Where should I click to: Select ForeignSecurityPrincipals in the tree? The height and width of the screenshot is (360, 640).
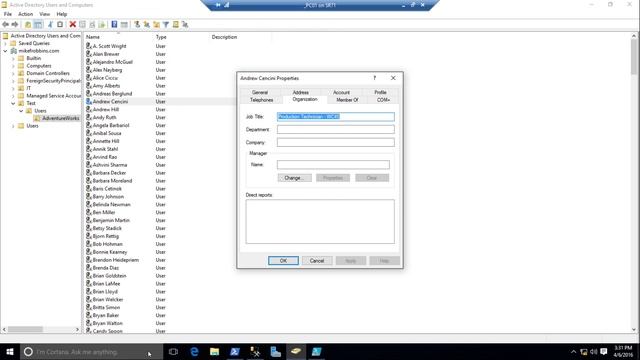click(53, 81)
